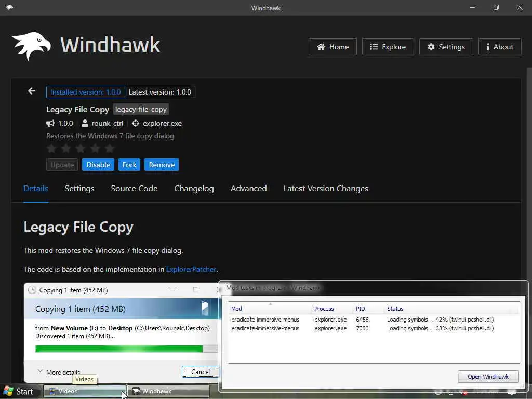Click the greyed Update button
This screenshot has width=532, height=399.
point(62,165)
